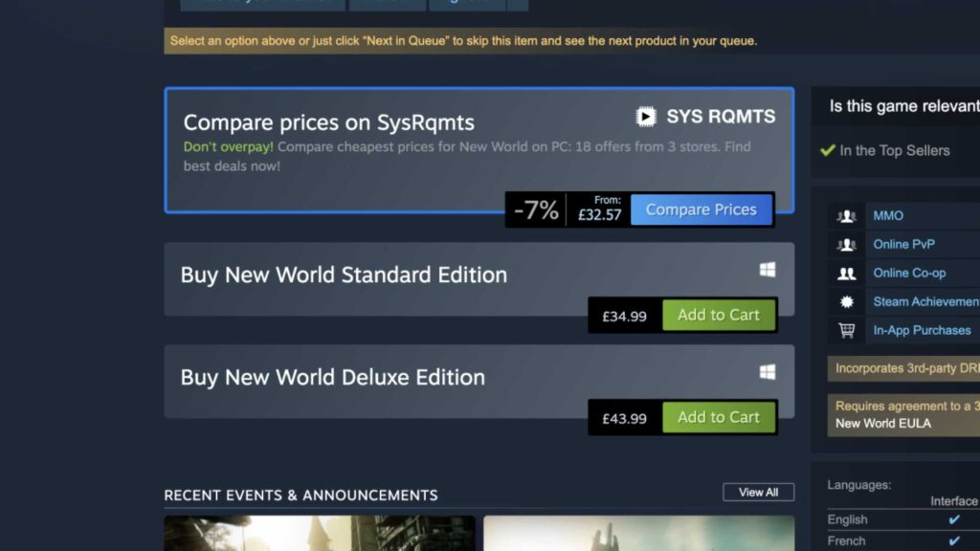Open the left recent event thumbnail
The width and height of the screenshot is (980, 551).
pos(320,533)
